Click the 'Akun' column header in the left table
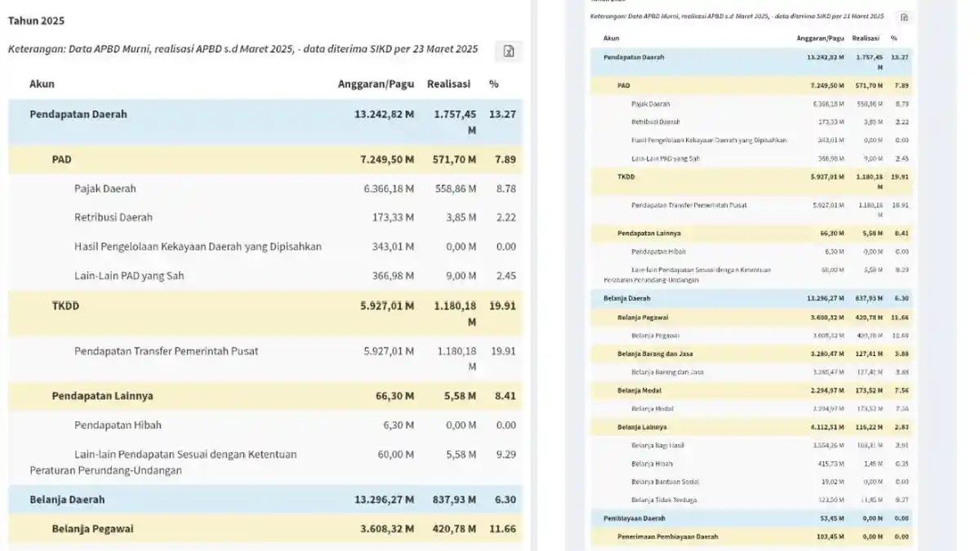 pyautogui.click(x=42, y=84)
